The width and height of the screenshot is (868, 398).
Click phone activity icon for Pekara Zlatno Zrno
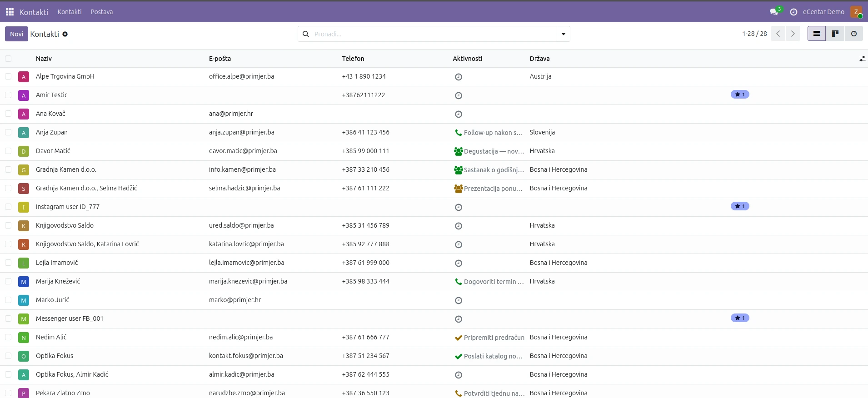[x=458, y=393]
